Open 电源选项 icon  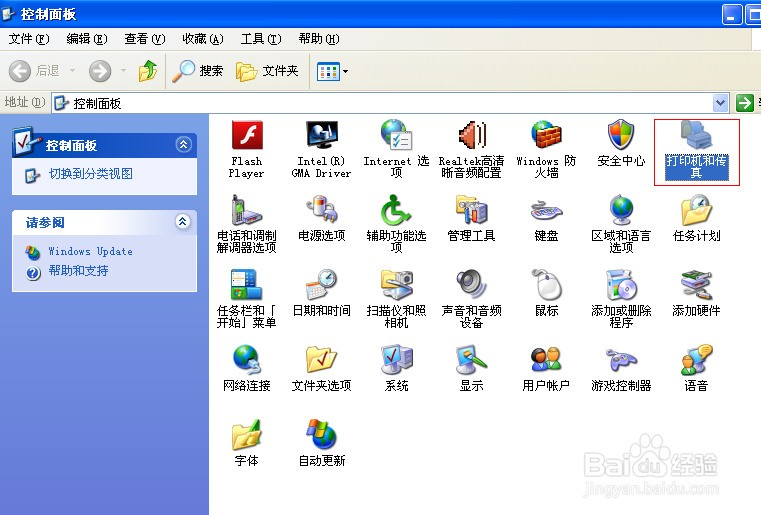pyautogui.click(x=321, y=218)
